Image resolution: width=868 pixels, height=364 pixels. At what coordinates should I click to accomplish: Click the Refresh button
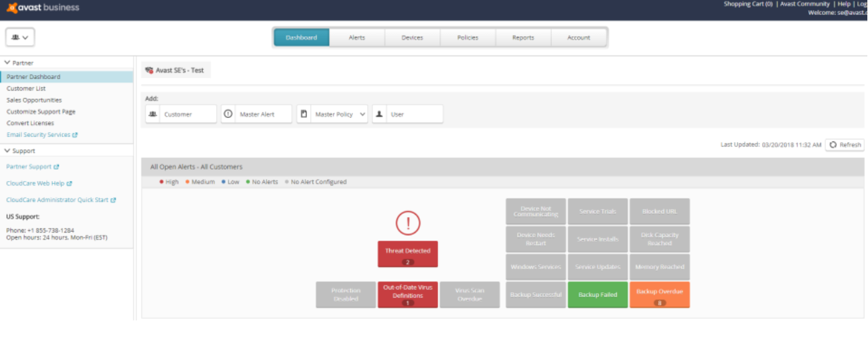click(x=845, y=145)
